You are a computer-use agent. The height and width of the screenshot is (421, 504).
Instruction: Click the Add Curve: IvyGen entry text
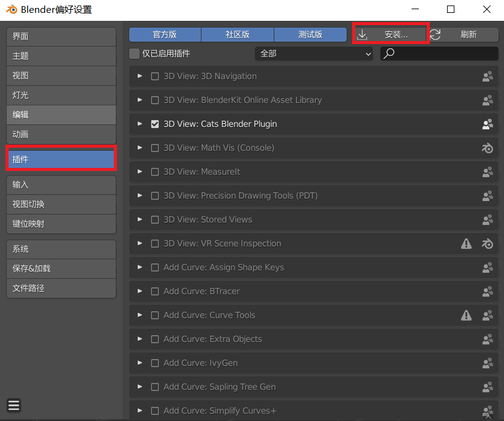click(x=201, y=363)
